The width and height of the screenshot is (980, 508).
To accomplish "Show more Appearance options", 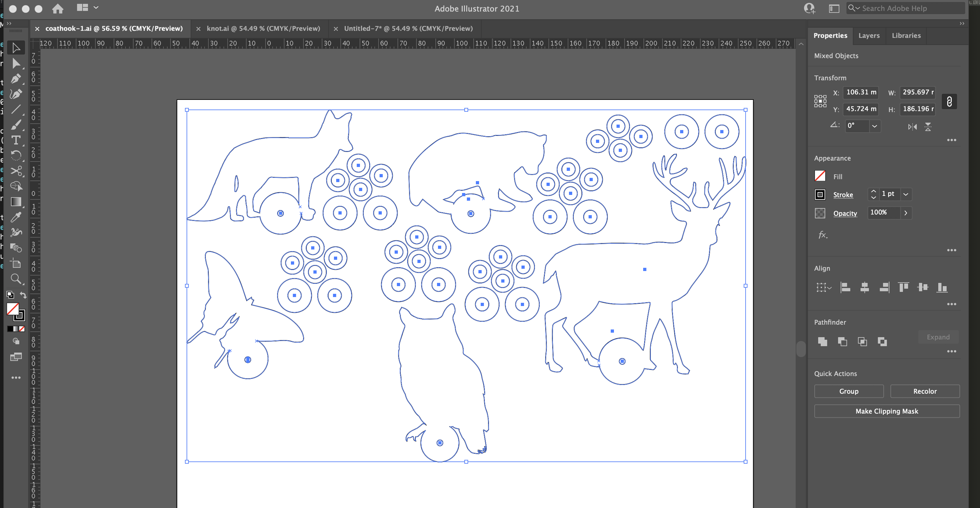I will [x=951, y=250].
